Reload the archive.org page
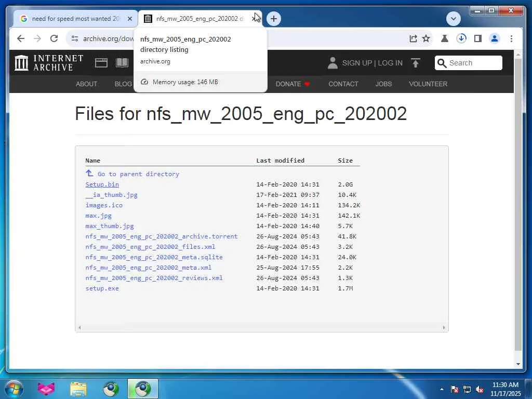532x399 pixels. (x=54, y=38)
